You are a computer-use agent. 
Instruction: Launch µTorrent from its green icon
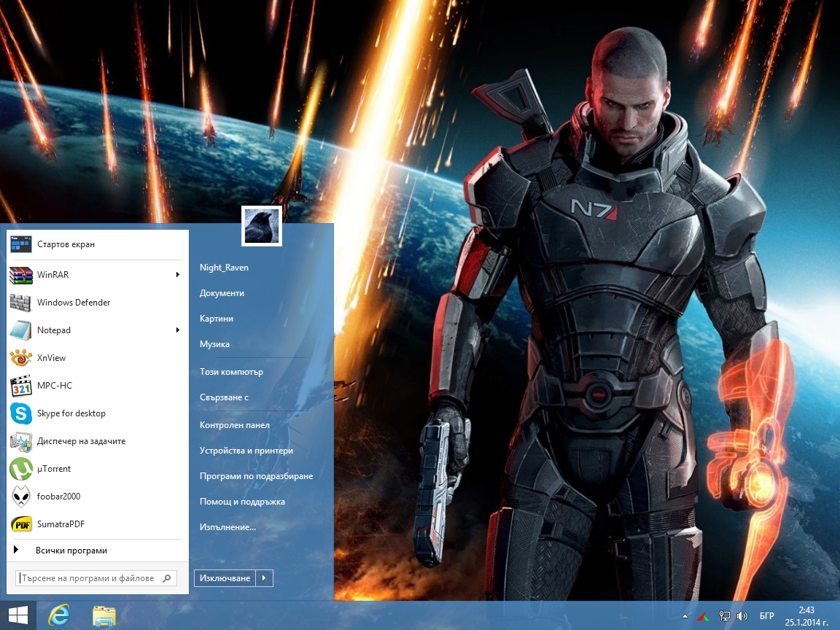point(21,469)
